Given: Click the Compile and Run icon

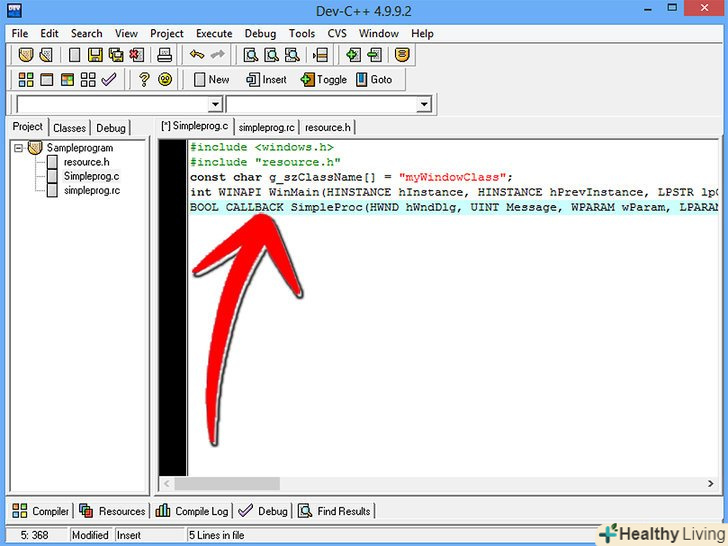Looking at the screenshot, I should pyautogui.click(x=67, y=79).
